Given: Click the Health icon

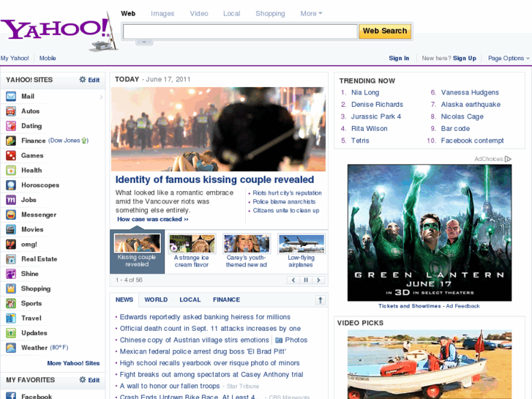Looking at the screenshot, I should [x=11, y=170].
